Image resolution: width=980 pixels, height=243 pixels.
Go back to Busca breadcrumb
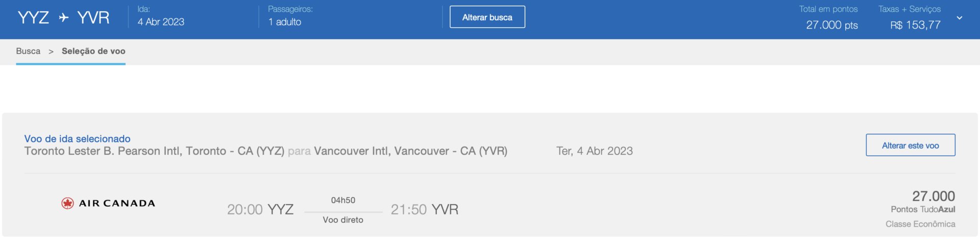(28, 51)
